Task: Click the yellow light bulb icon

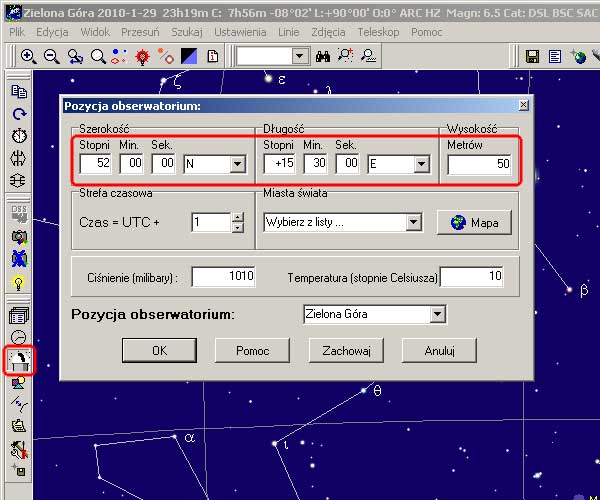Action: (18, 283)
